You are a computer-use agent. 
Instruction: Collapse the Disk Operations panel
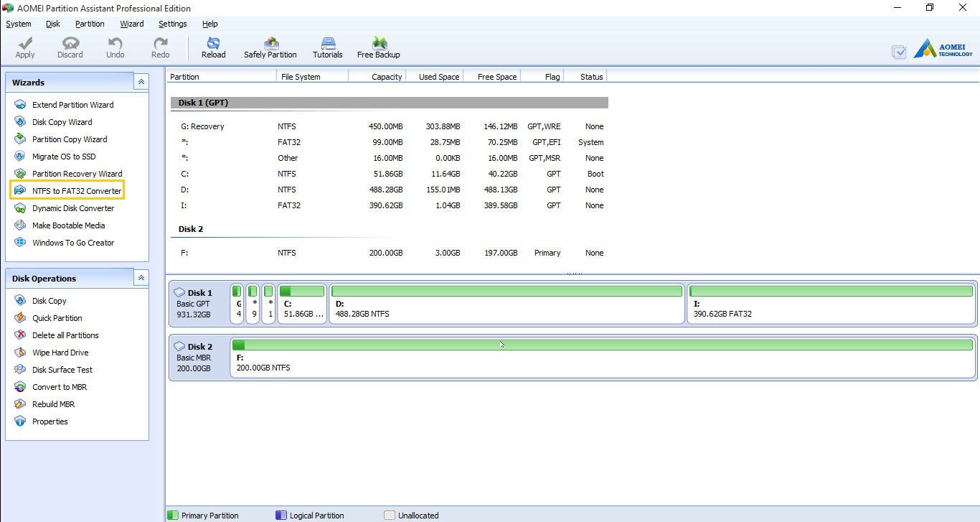click(x=141, y=278)
